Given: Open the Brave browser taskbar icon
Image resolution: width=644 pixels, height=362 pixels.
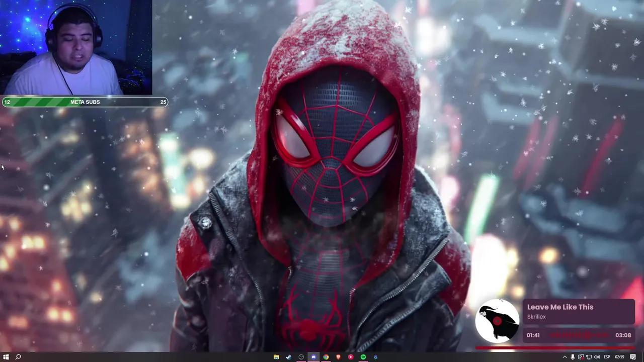Looking at the screenshot, I should (338, 357).
